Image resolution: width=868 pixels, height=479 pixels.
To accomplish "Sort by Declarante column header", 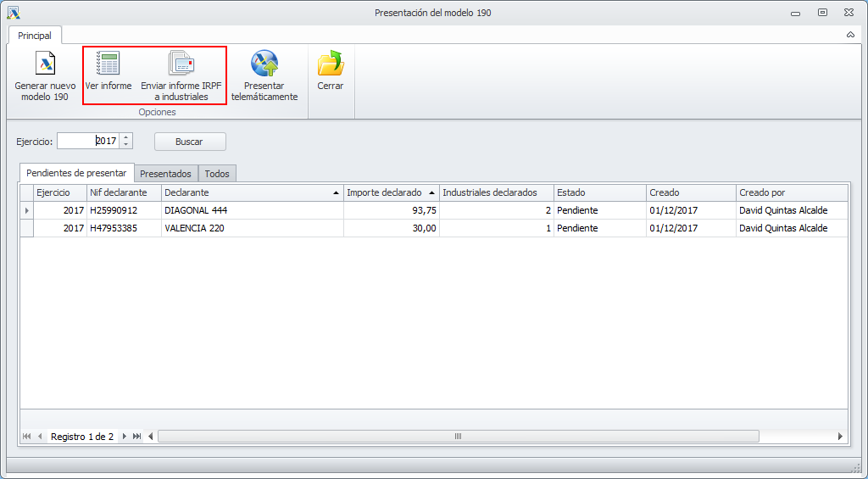I will 253,192.
